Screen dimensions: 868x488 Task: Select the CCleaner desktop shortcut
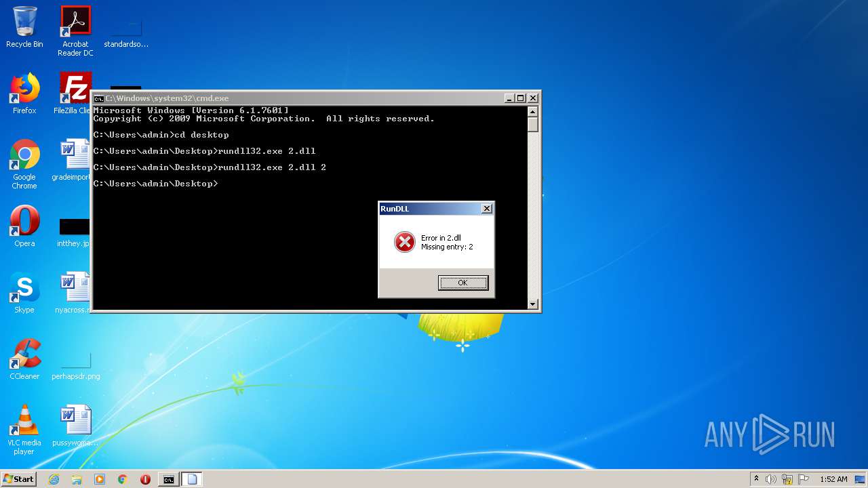tap(24, 359)
